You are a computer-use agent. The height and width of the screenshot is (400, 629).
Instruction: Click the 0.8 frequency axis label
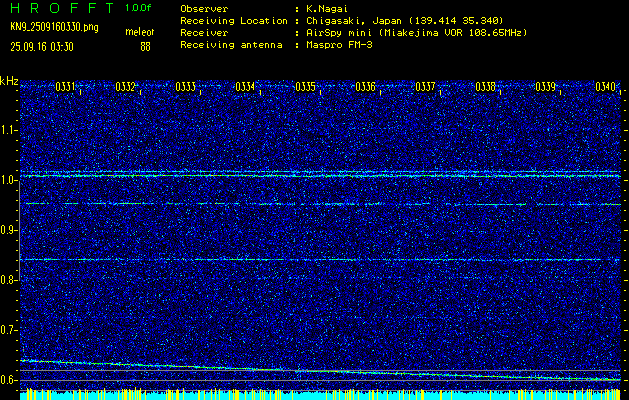pos(9,280)
